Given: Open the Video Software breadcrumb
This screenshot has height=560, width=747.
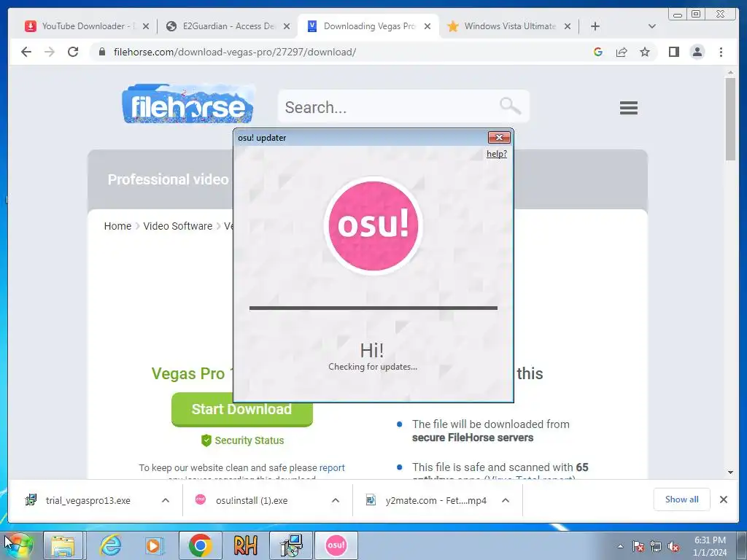Looking at the screenshot, I should [178, 226].
